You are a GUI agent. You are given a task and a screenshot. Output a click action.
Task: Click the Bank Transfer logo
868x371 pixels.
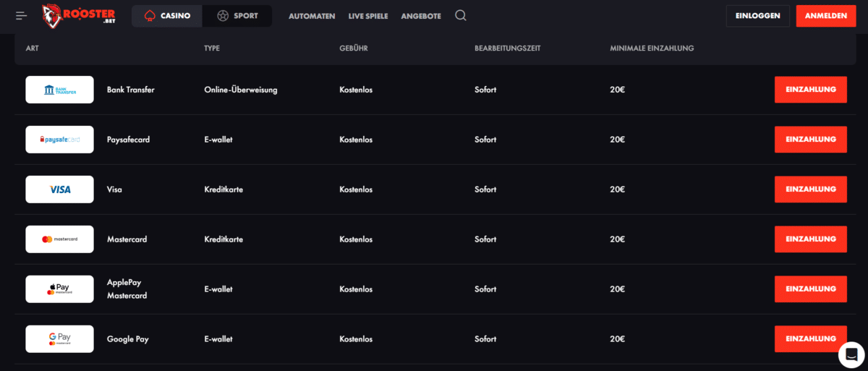point(59,90)
